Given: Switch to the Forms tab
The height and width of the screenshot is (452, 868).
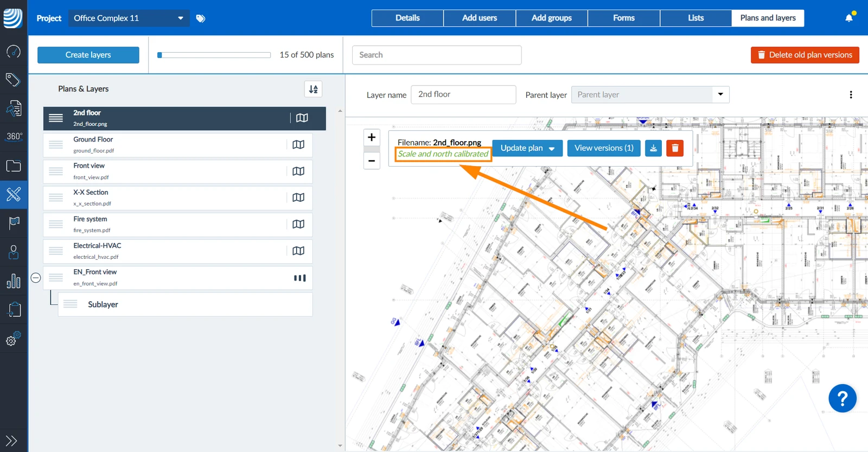Looking at the screenshot, I should pos(624,18).
